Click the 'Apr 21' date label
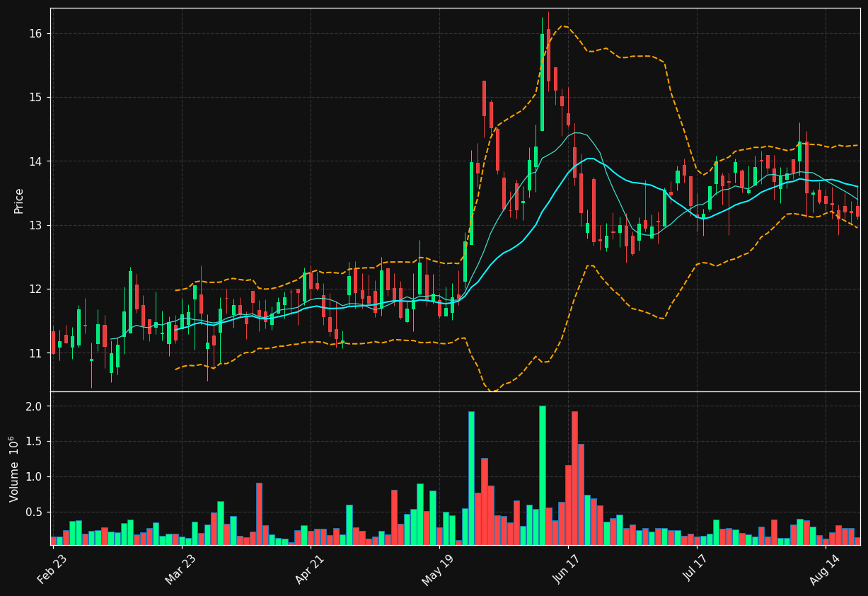 (x=311, y=568)
